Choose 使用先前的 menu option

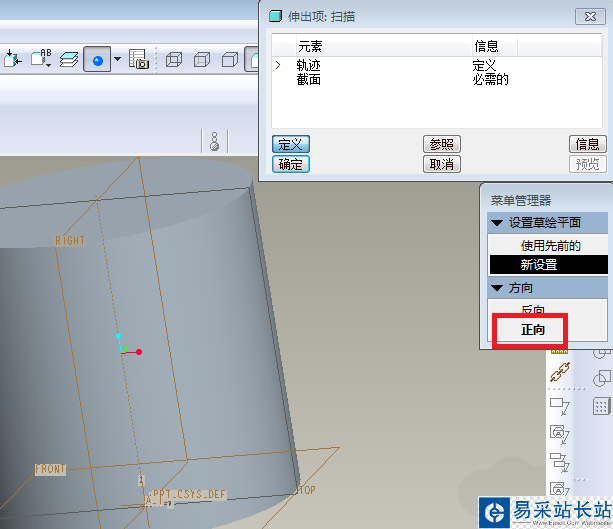tap(549, 246)
